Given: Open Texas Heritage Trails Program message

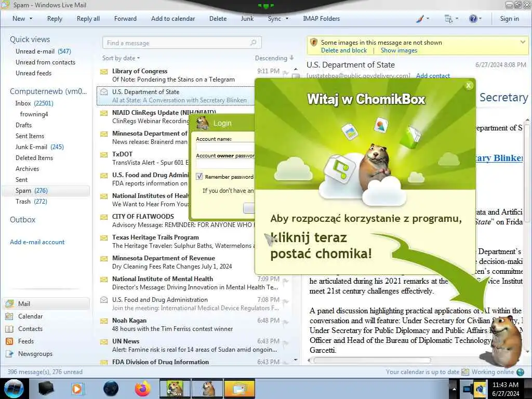Looking at the screenshot, I should point(177,242).
